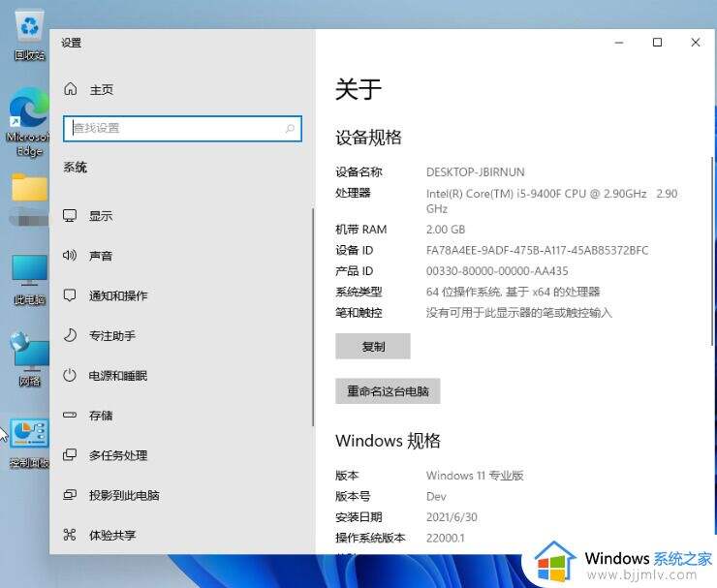This screenshot has width=717, height=588.
Task: Click the sidebar vertical scrollbar
Action: [313, 317]
